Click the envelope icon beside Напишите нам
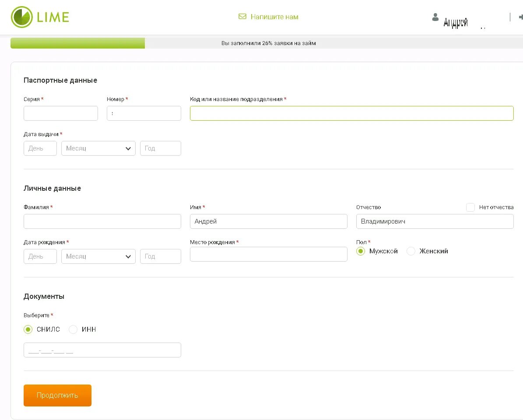Screen dimensions: 523x420 click(242, 17)
